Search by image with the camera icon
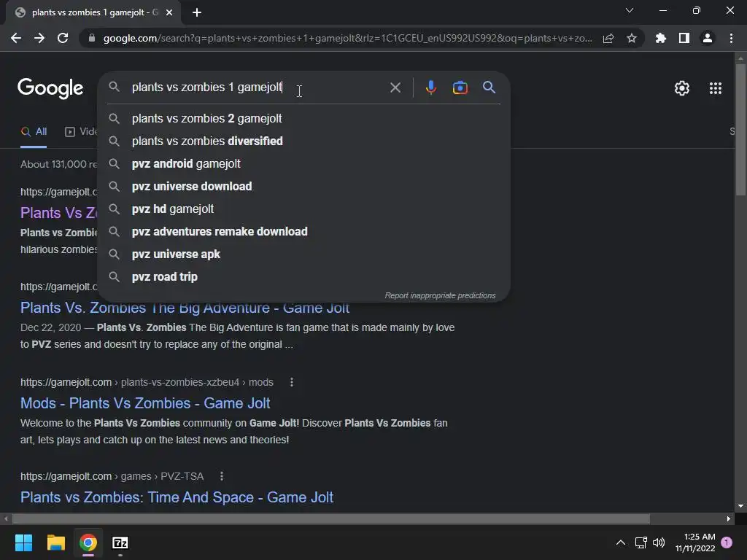The image size is (747, 560). (x=460, y=87)
